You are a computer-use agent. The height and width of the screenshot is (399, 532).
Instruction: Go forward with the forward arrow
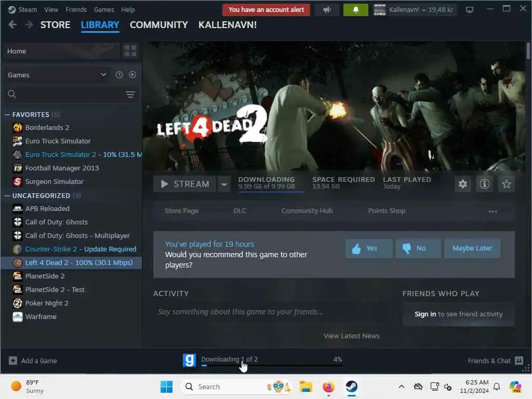29,24
